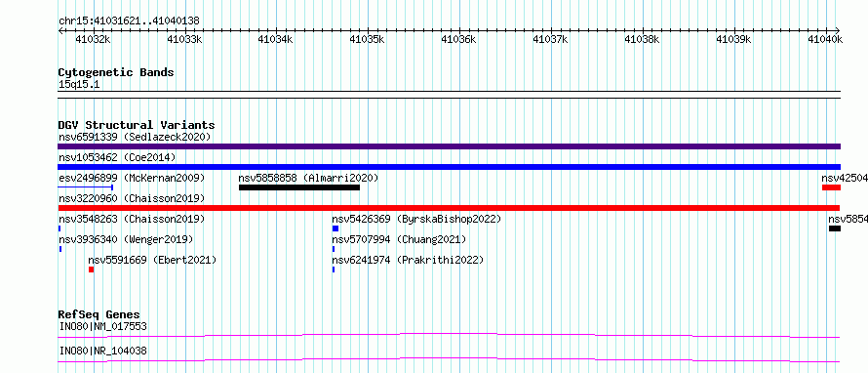Open the nsv3936340 (Wenger2019) label

coord(126,239)
